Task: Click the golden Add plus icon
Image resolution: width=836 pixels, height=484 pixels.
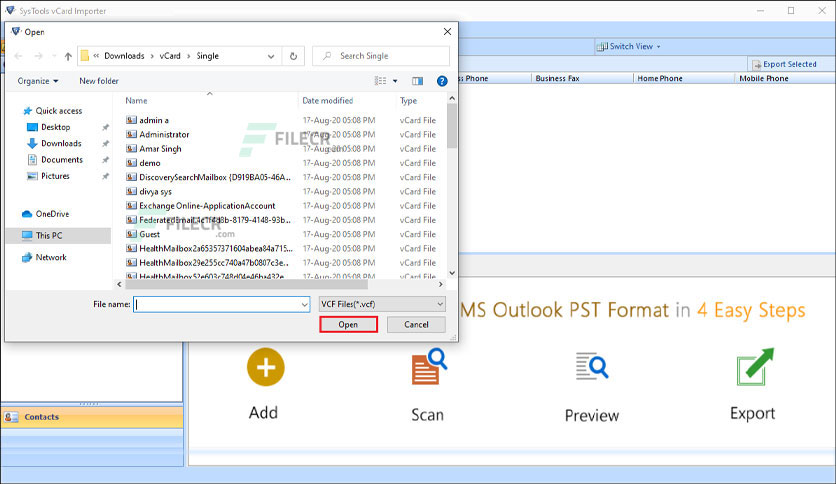Action: pos(266,367)
